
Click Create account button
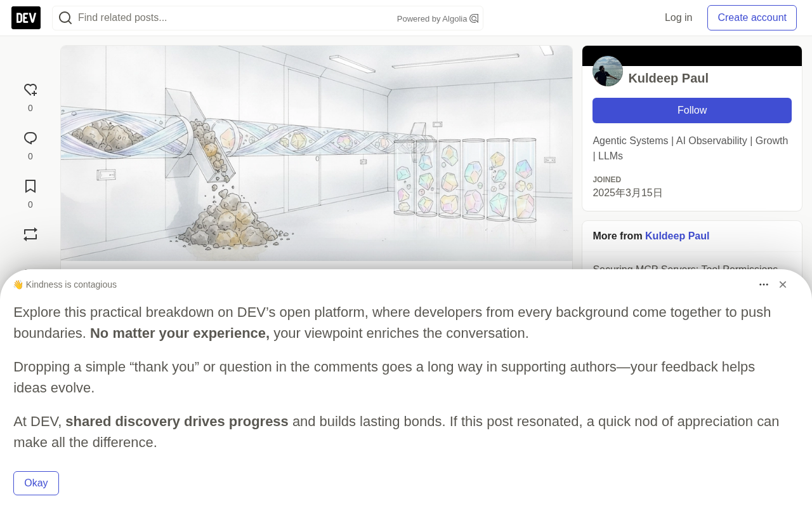[752, 18]
